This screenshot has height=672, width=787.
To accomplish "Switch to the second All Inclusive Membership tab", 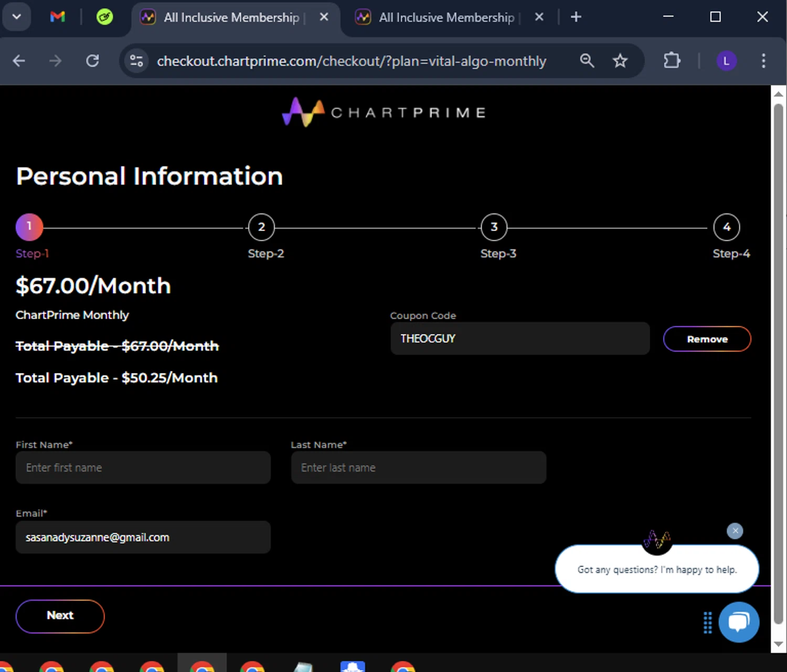I will [x=446, y=17].
